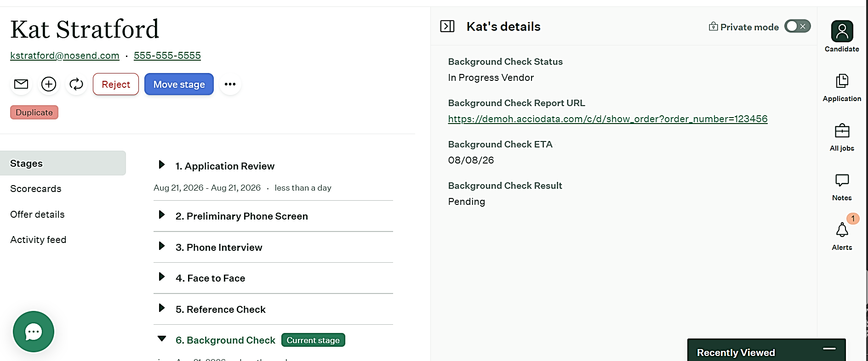Select the Stages tab
This screenshot has width=868, height=361.
pyautogui.click(x=63, y=163)
